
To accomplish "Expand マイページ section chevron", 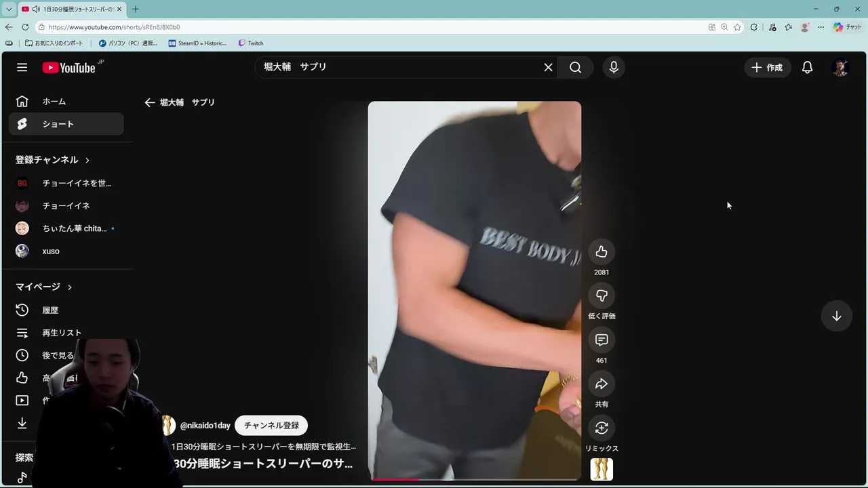I will [69, 287].
